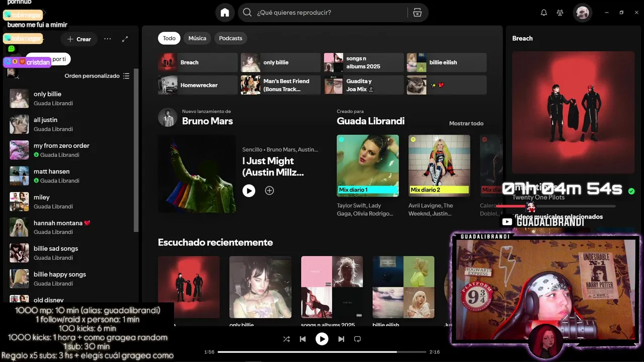This screenshot has height=362, width=644.
Task: Toggle shuffle playback
Action: point(286,339)
